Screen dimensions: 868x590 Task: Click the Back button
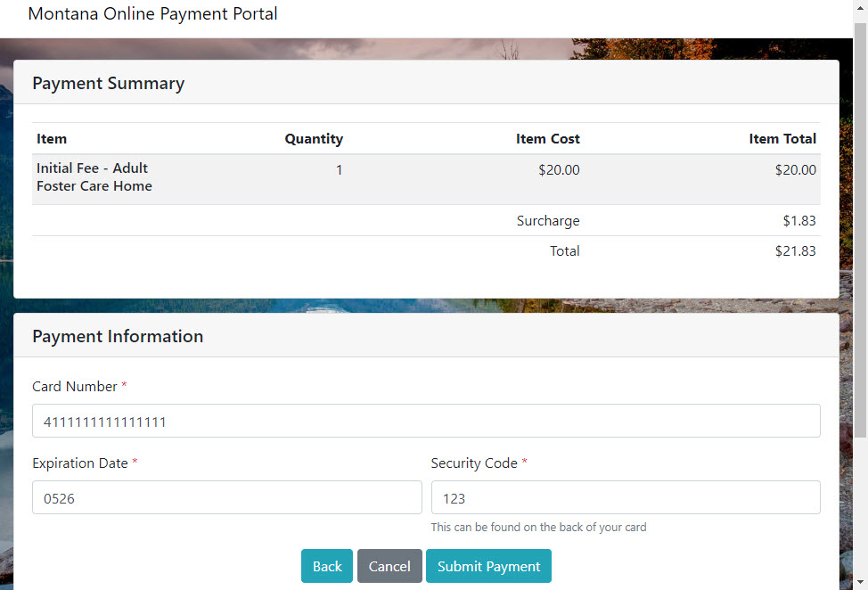pos(326,566)
